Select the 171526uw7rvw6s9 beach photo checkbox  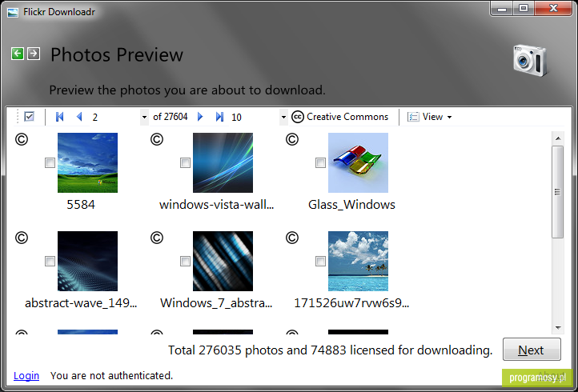pos(320,262)
